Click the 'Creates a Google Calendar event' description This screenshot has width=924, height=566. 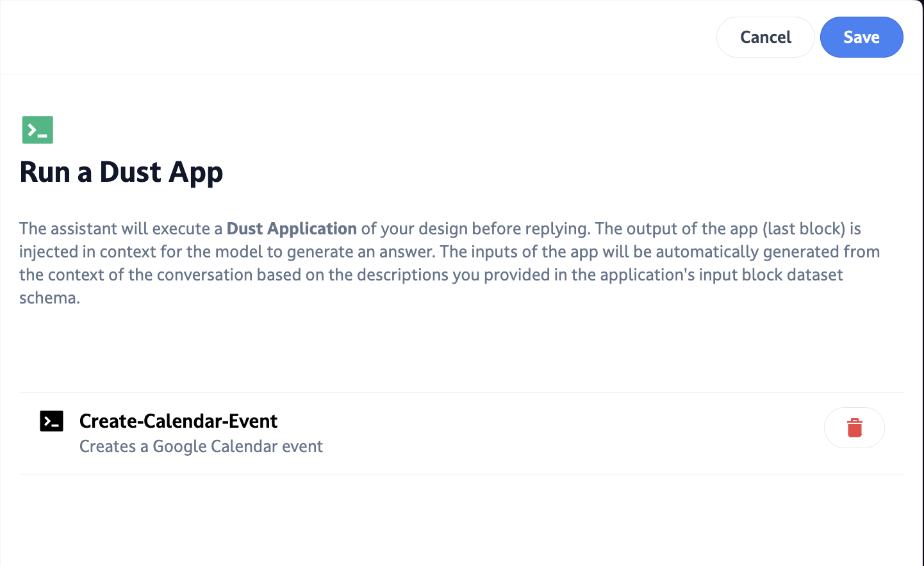(201, 446)
